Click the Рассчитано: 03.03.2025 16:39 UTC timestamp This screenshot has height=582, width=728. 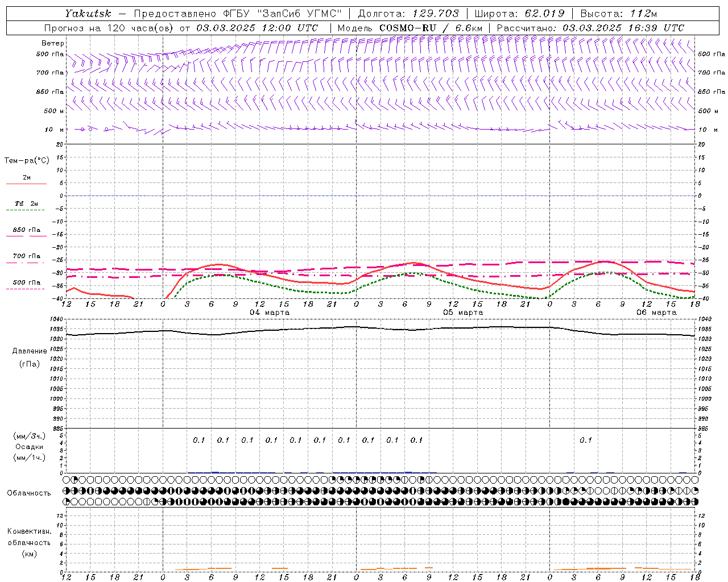pos(591,28)
